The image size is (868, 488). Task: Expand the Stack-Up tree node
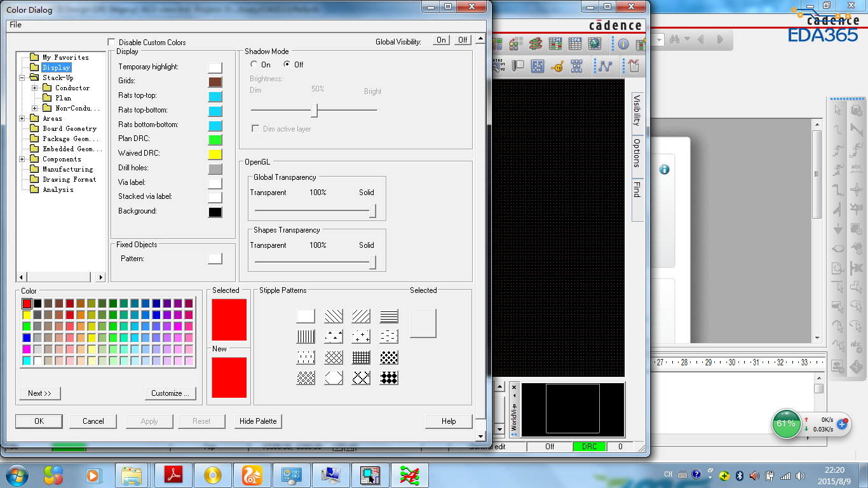coord(22,78)
